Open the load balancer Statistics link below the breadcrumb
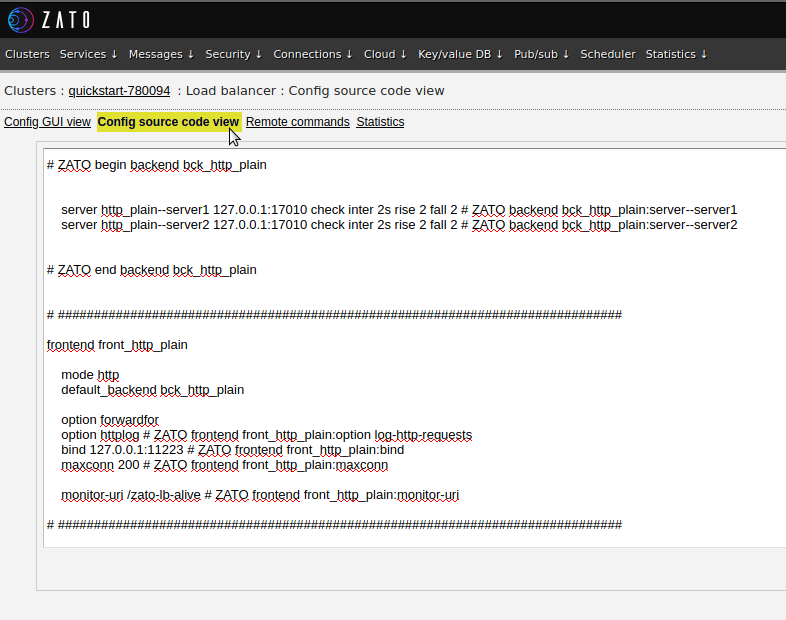 tap(380, 122)
